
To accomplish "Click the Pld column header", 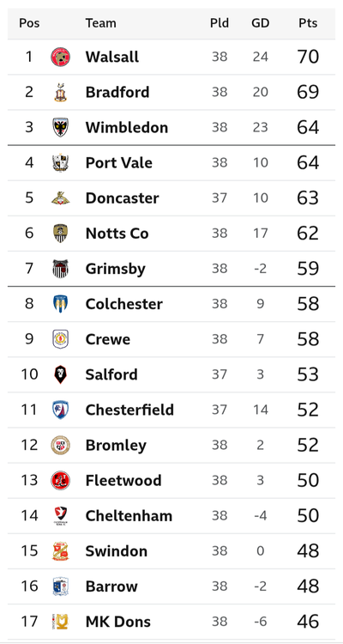I will tap(220, 23).
